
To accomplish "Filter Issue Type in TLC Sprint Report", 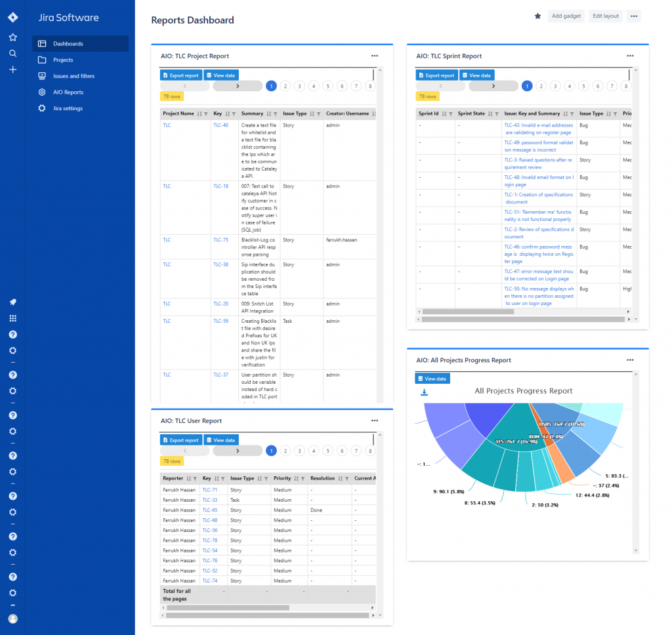I will [615, 113].
